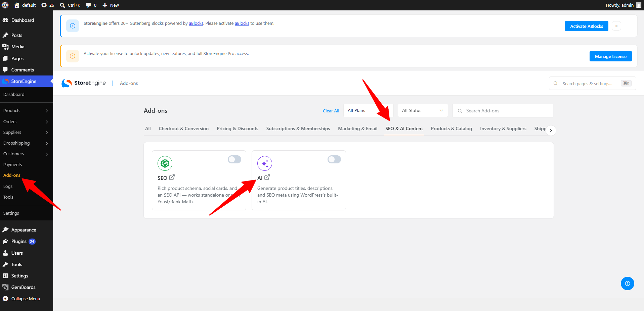Image resolution: width=644 pixels, height=311 pixels.
Task: Show more add-on category tabs
Action: (x=551, y=130)
